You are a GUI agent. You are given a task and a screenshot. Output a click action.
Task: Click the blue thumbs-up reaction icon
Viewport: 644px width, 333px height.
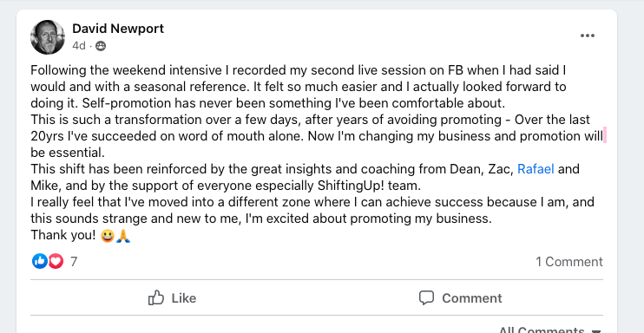click(40, 261)
